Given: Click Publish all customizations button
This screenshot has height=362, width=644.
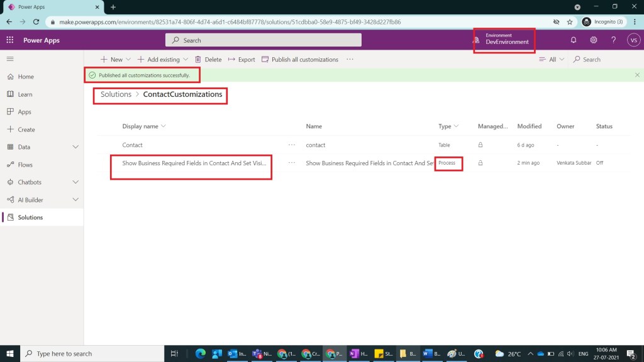Looking at the screenshot, I should [300, 60].
